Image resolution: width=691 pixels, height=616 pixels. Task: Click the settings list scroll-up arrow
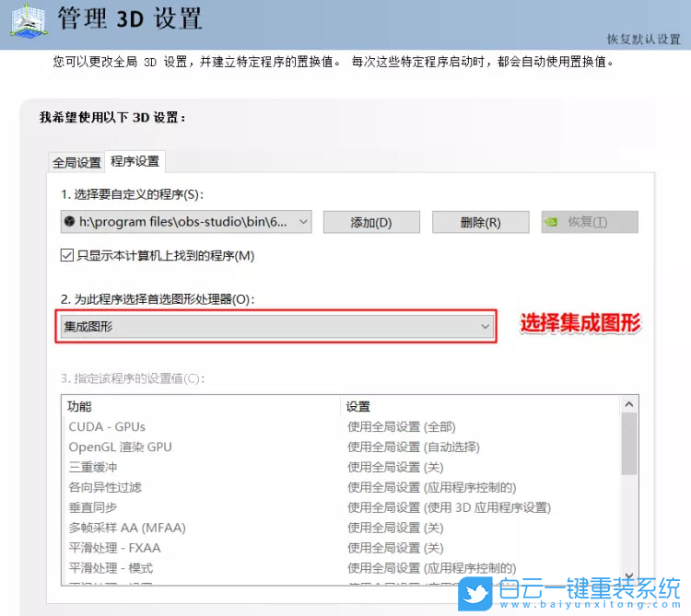coord(629,404)
